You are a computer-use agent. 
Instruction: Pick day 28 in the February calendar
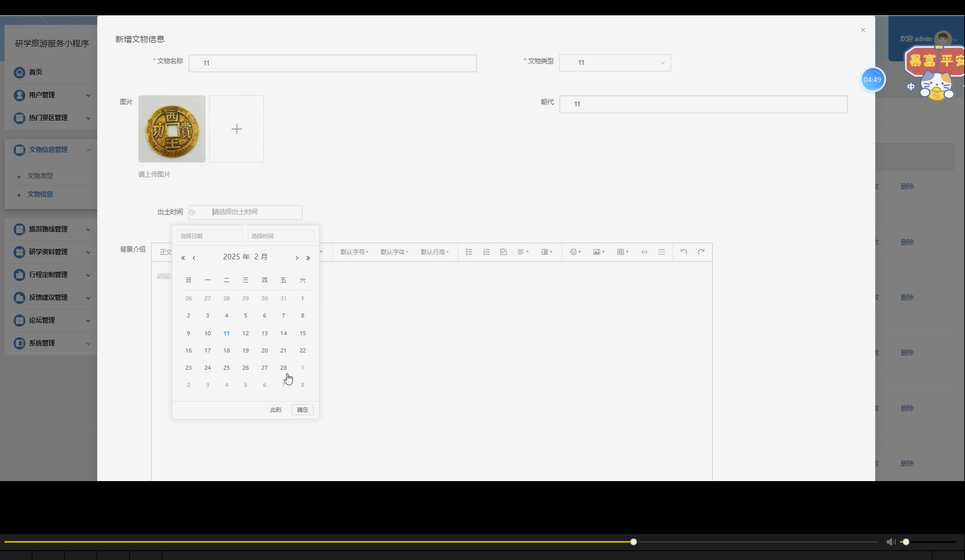283,368
